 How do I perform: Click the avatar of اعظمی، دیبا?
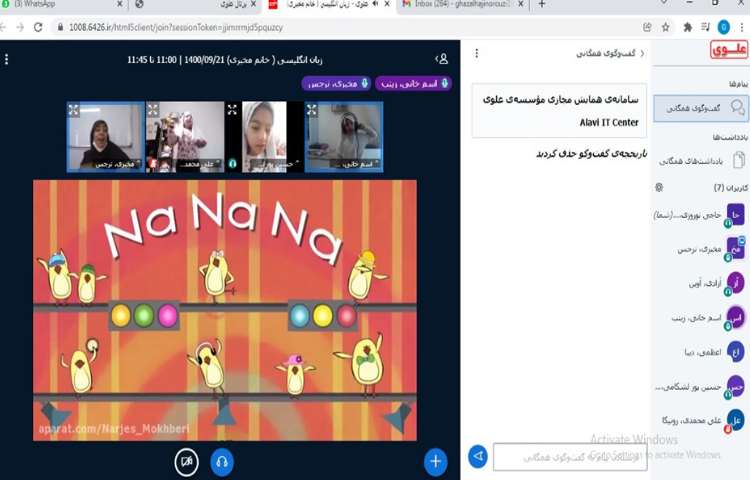point(736,351)
